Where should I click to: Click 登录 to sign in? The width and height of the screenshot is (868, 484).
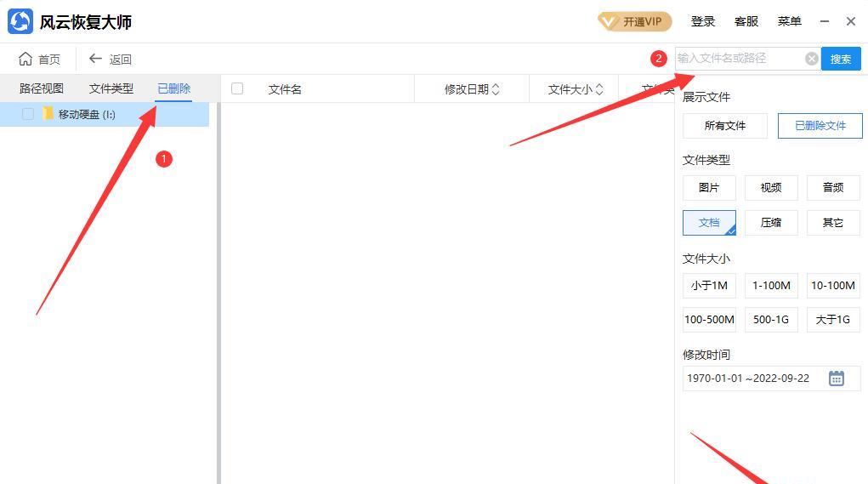[x=703, y=21]
